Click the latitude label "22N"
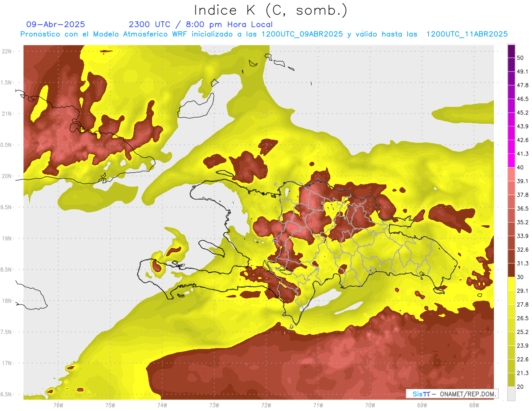Image resolution: width=532 pixels, height=411 pixels. [7, 51]
